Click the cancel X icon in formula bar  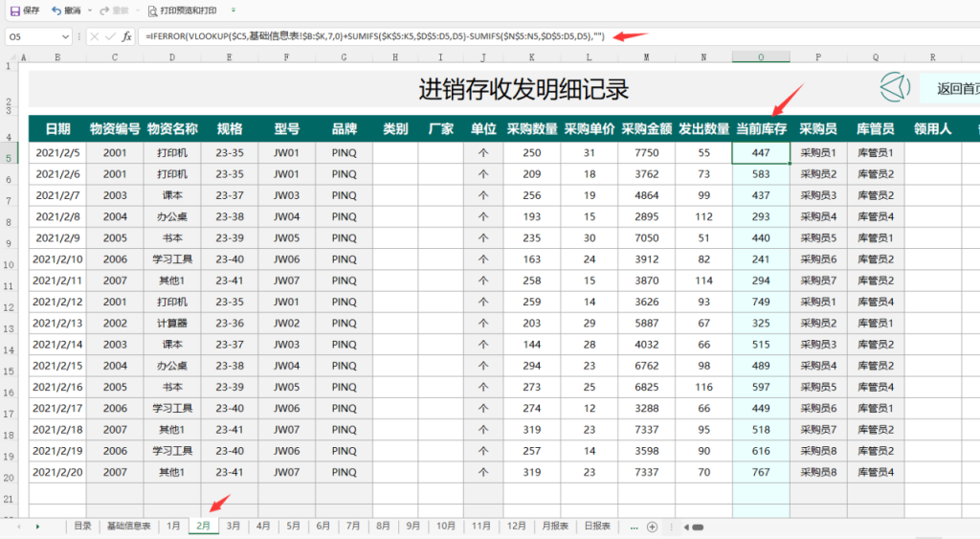click(x=95, y=37)
